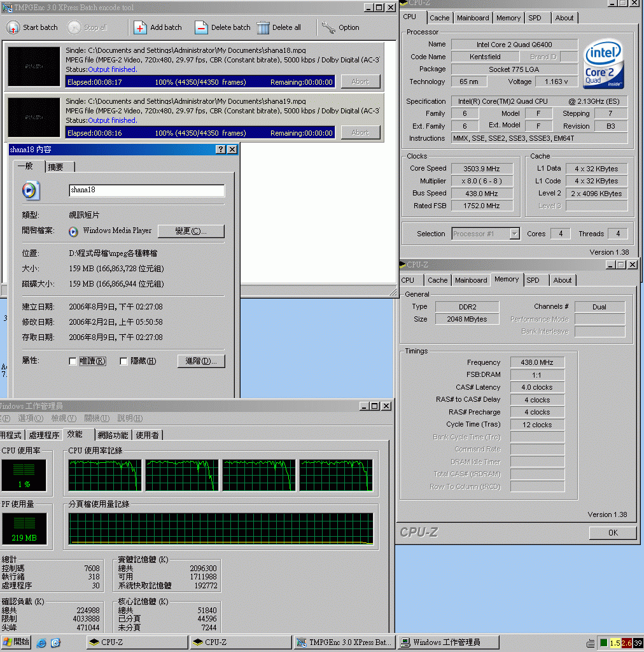Click shana18.mpg encoding progress bar
The width and height of the screenshot is (644, 652).
pyautogui.click(x=200, y=82)
